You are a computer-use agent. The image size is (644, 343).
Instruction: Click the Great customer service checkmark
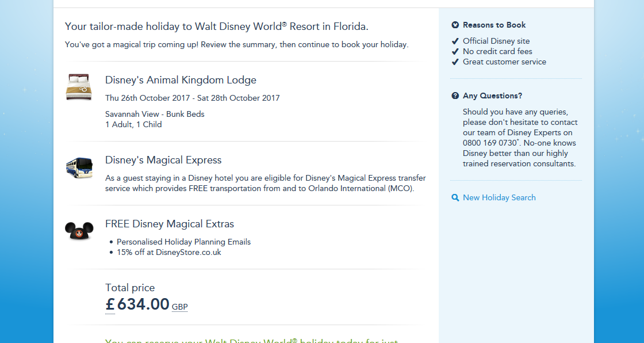click(x=455, y=62)
